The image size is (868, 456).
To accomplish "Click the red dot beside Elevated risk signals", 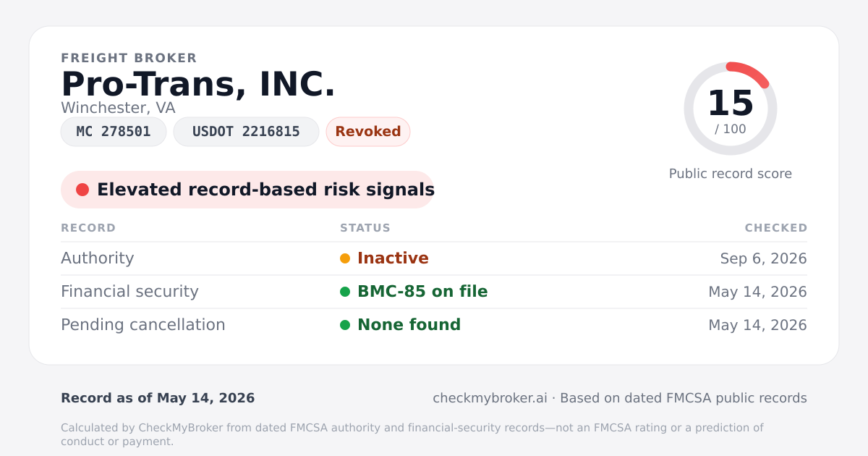I will 82,190.
